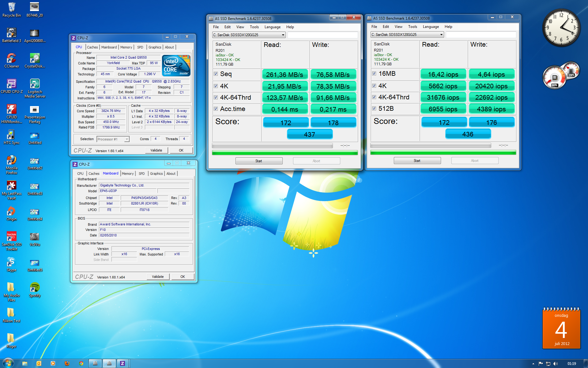Switch to Memory tab in top CPU-Z
The image size is (588, 368).
126,47
